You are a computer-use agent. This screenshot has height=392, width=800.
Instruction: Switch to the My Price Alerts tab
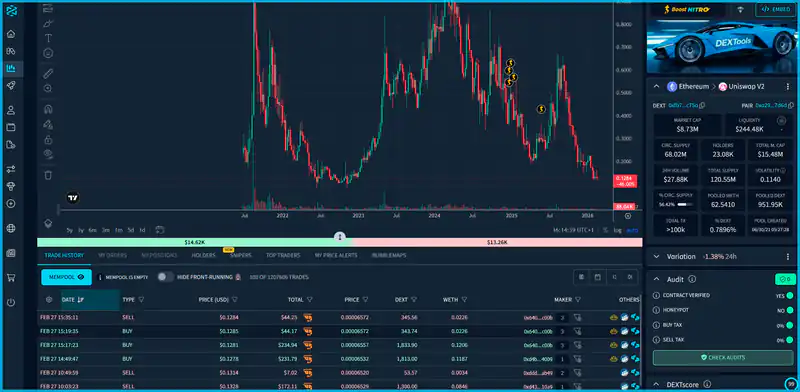tap(336, 255)
